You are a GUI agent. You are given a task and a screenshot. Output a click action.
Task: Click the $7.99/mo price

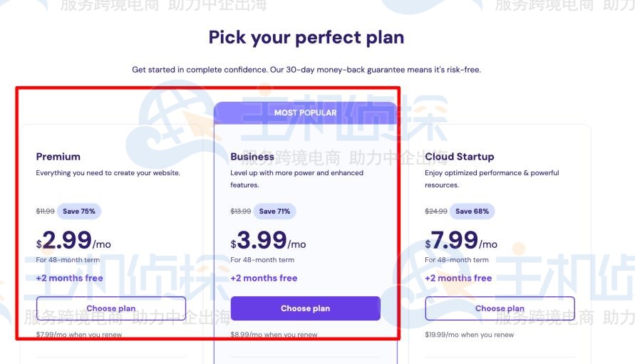(x=461, y=241)
